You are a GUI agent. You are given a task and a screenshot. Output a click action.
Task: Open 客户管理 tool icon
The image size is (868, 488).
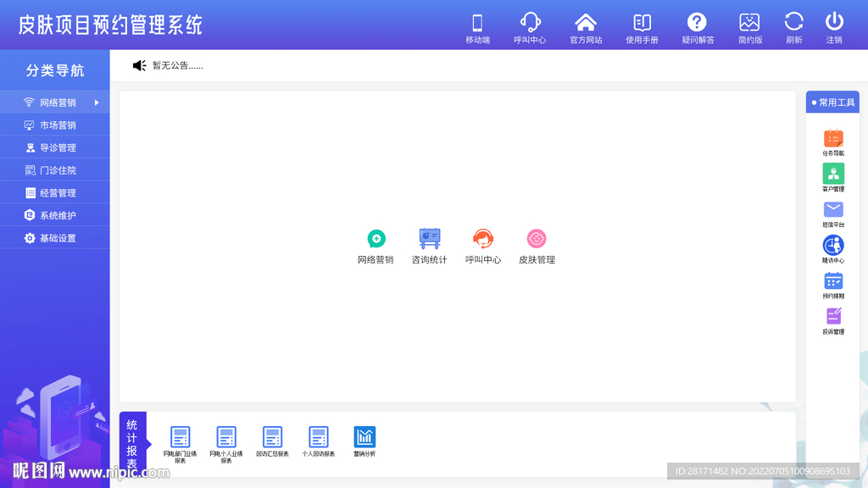pos(833,174)
